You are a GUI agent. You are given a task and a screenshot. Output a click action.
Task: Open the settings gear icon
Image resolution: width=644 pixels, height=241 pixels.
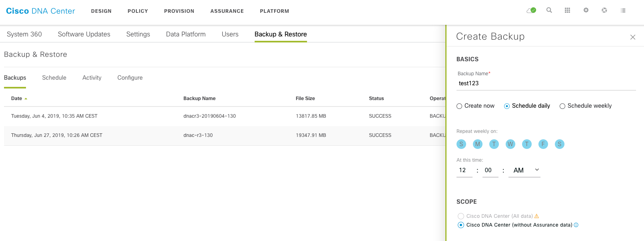tap(586, 10)
